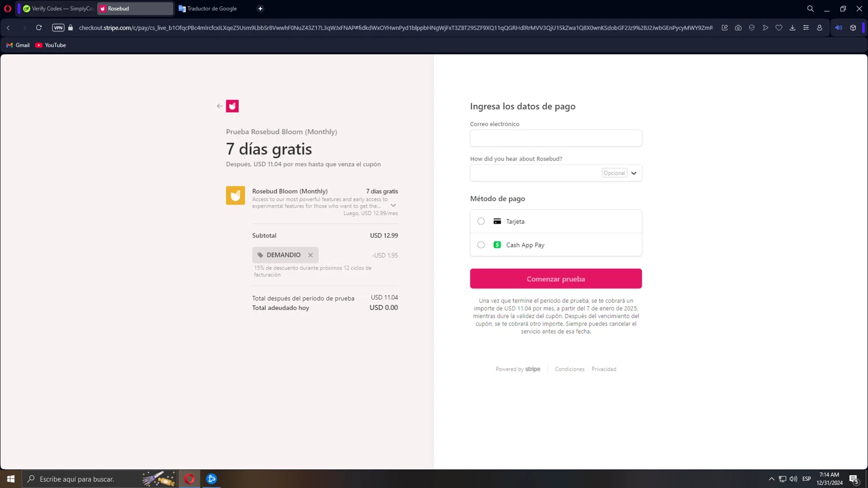Open the Condiciones link
This screenshot has width=868, height=488.
tap(569, 369)
